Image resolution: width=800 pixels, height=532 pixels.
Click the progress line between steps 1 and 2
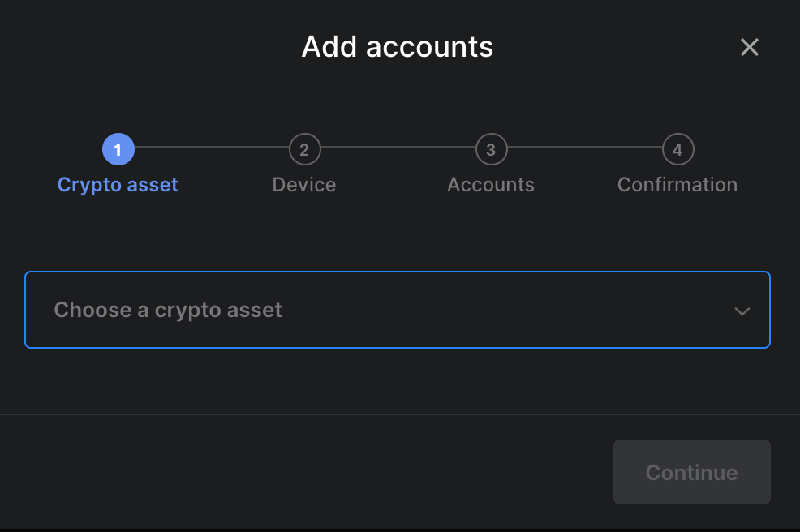click(211, 148)
